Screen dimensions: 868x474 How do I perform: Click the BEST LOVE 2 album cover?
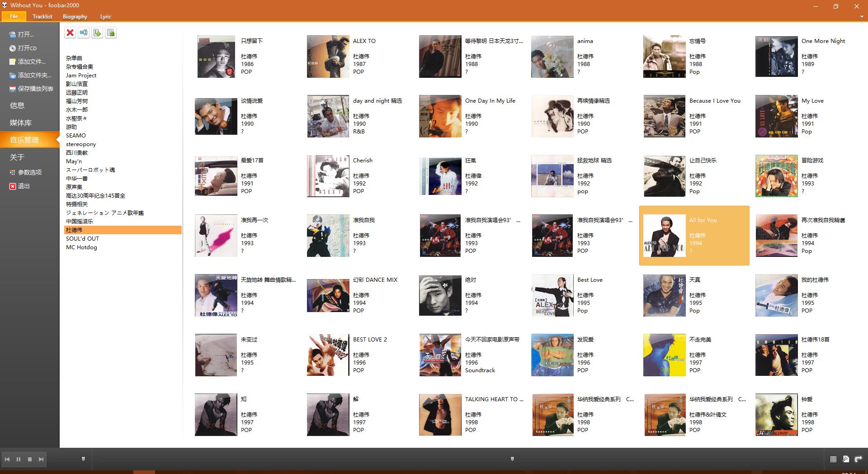coord(328,355)
